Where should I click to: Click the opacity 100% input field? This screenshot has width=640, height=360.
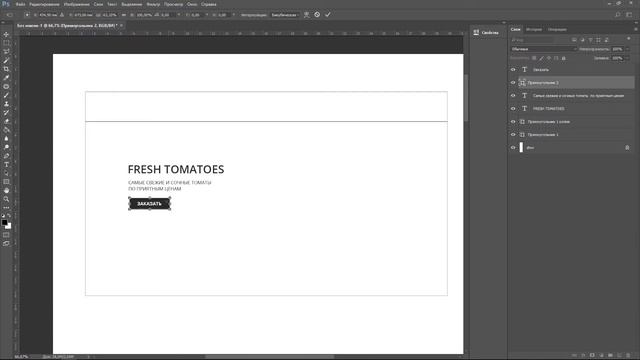click(617, 49)
